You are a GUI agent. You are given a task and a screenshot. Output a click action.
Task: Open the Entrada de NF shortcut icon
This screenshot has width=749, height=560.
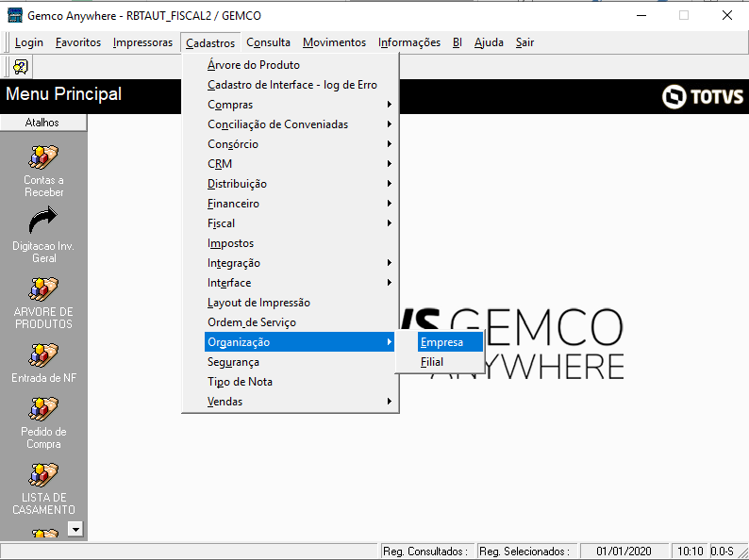(x=43, y=355)
